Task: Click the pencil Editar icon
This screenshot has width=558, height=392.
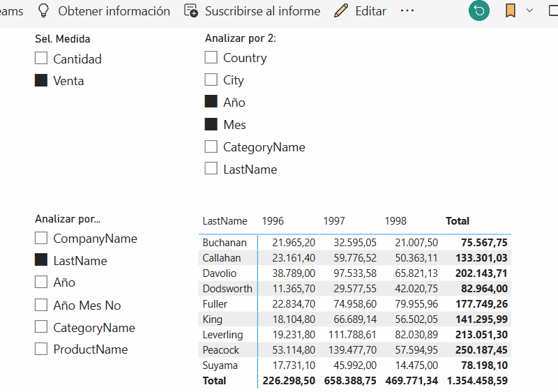Action: [341, 10]
